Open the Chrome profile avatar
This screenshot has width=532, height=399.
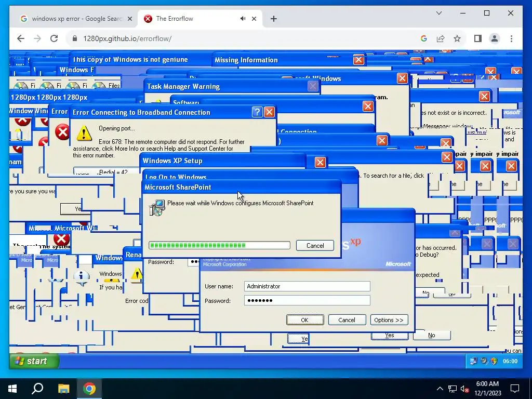point(495,38)
